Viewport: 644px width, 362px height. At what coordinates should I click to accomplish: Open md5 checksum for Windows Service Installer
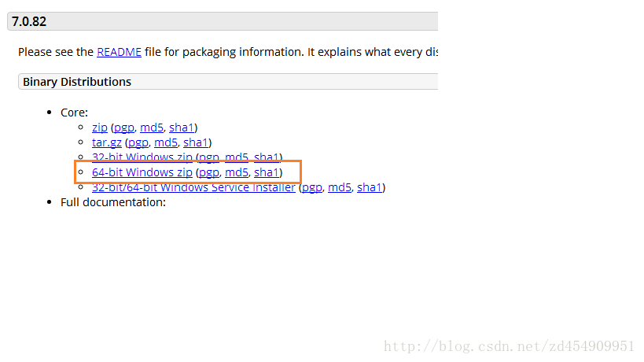point(340,187)
